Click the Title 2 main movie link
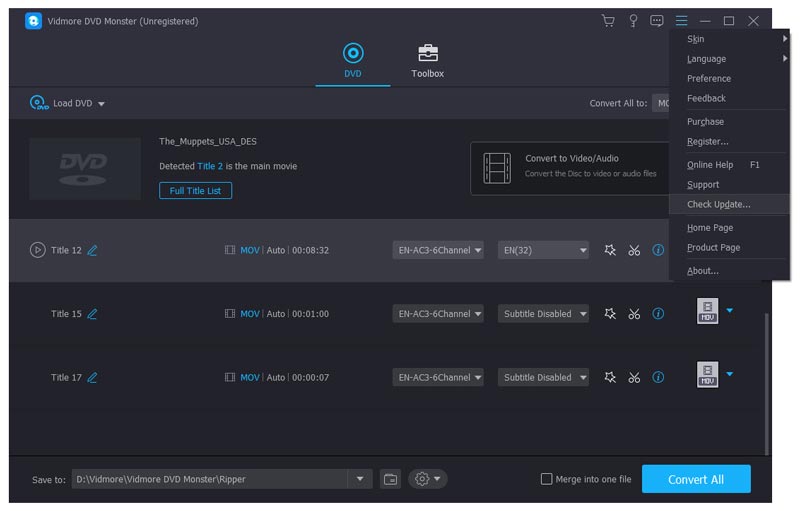The image size is (800, 511). click(210, 166)
